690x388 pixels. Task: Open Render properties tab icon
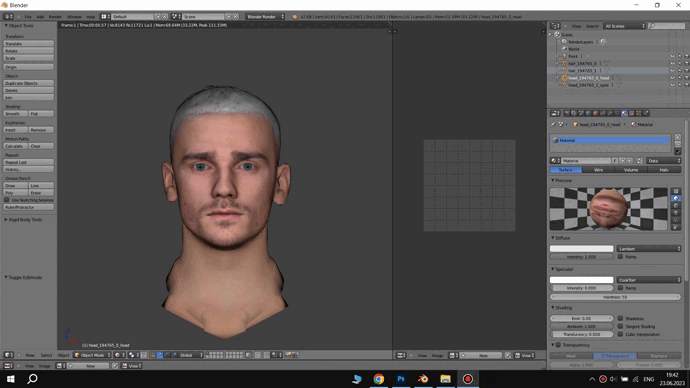click(567, 113)
